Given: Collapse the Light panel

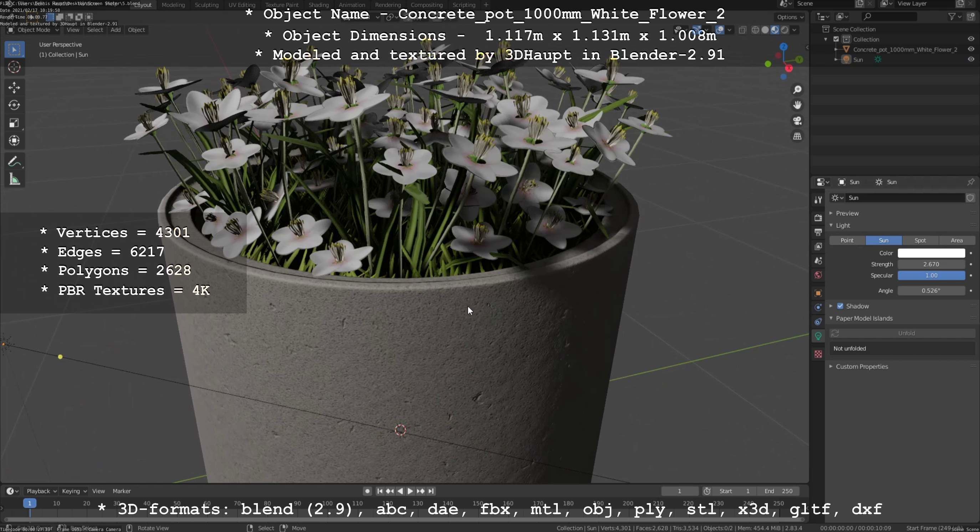Looking at the screenshot, I should click(843, 225).
